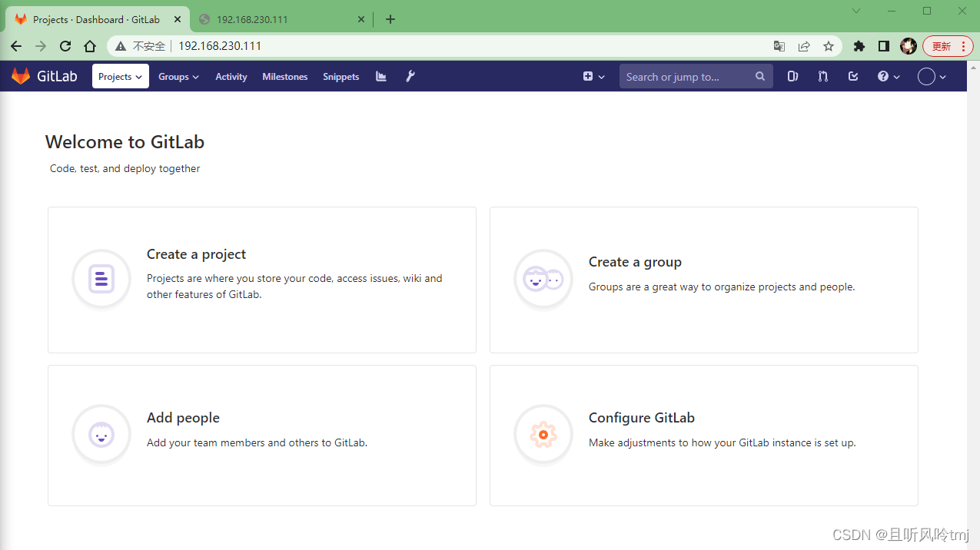
Task: Open the Projects dropdown menu
Action: pos(121,76)
